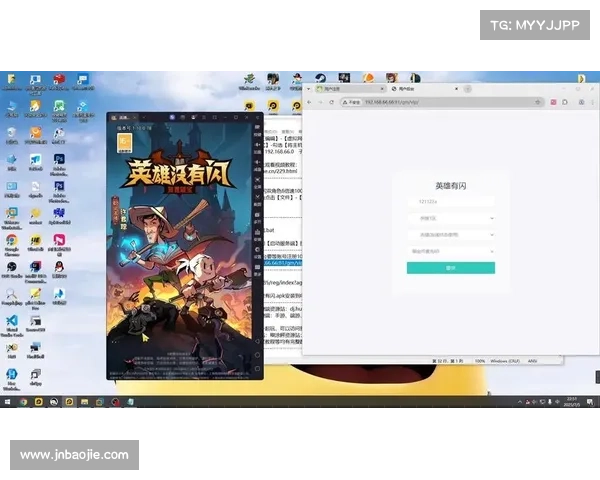The width and height of the screenshot is (600, 480).
Task: Expand the dropdown directly below the 121122a field
Action: click(x=451, y=218)
